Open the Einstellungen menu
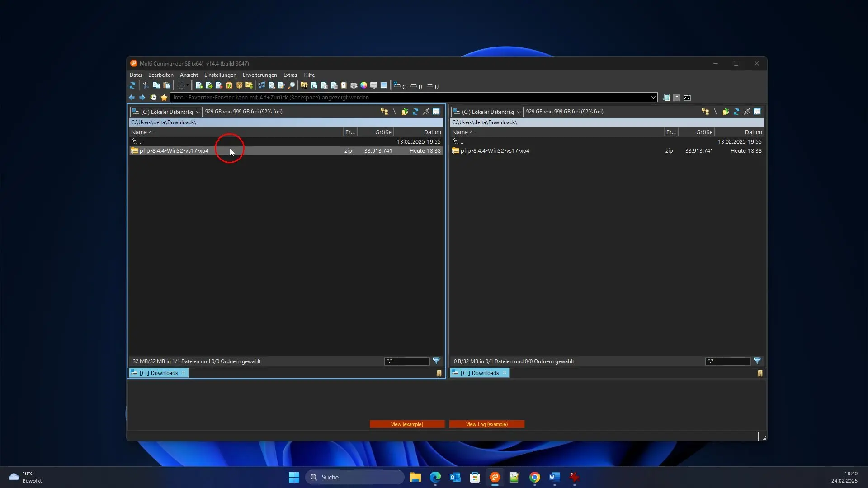 220,75
